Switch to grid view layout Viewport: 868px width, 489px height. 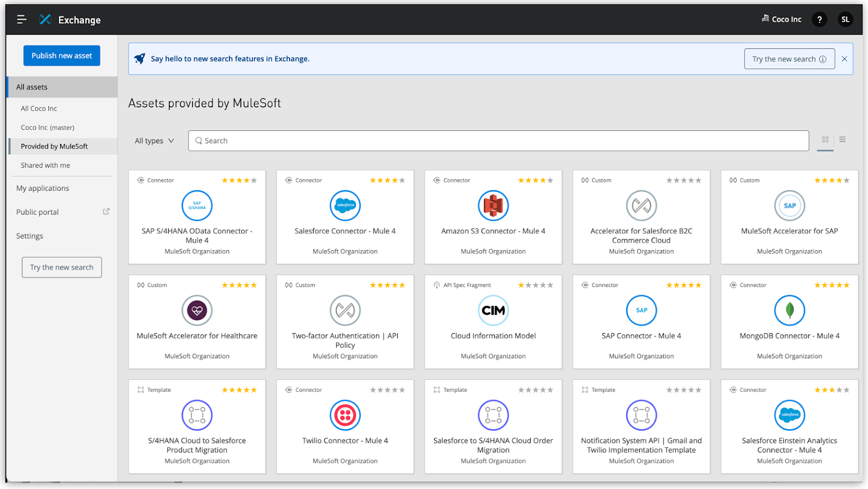(x=825, y=139)
